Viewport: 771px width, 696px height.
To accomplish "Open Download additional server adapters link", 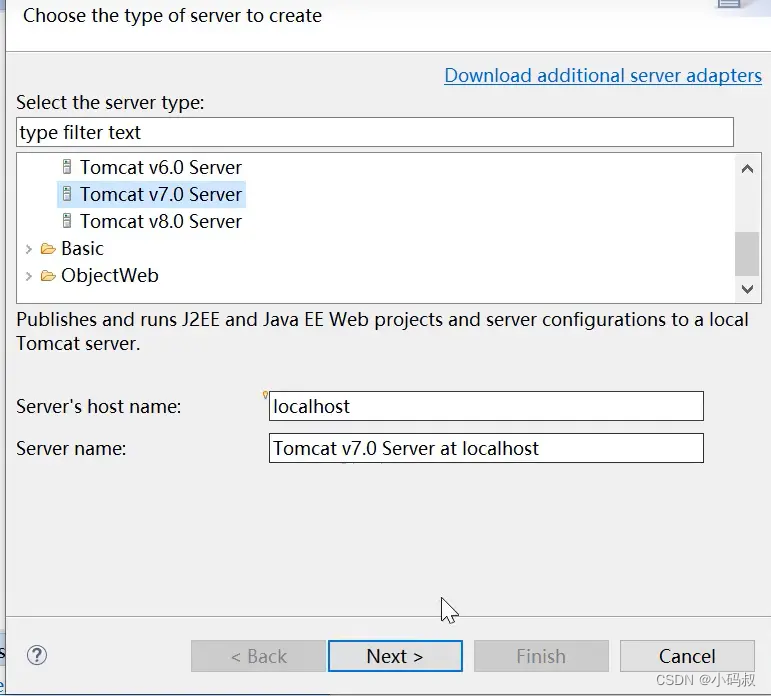I will pyautogui.click(x=603, y=75).
